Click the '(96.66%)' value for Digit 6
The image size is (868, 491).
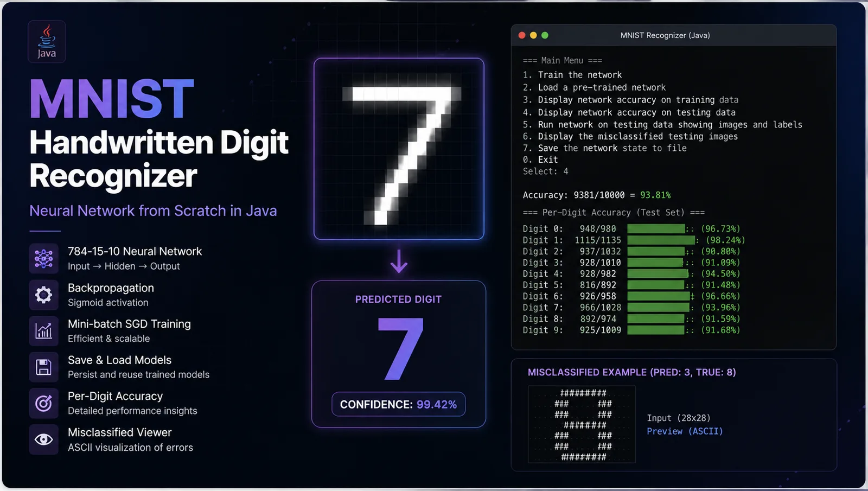point(720,296)
